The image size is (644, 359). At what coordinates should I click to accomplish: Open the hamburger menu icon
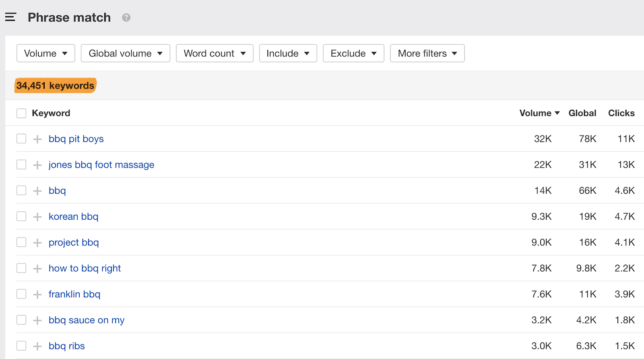click(x=10, y=17)
